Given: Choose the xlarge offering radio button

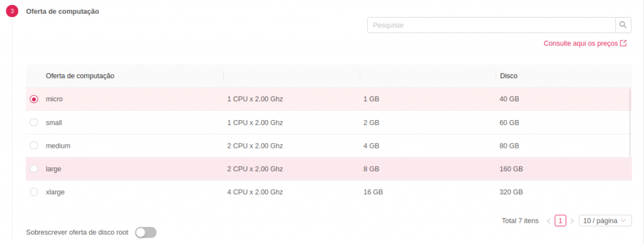Looking at the screenshot, I should tap(34, 192).
